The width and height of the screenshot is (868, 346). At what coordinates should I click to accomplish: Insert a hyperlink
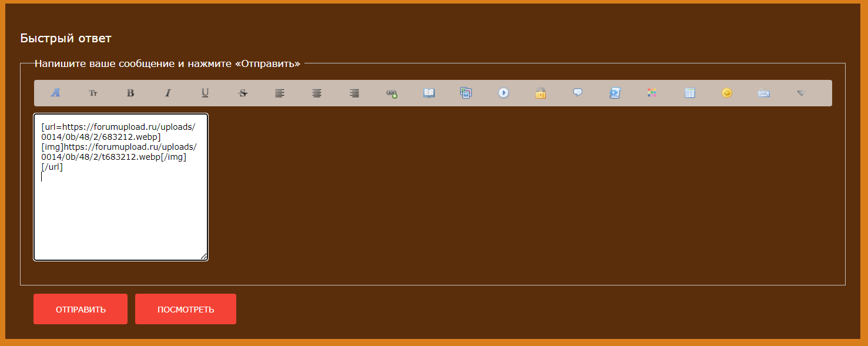pyautogui.click(x=391, y=93)
